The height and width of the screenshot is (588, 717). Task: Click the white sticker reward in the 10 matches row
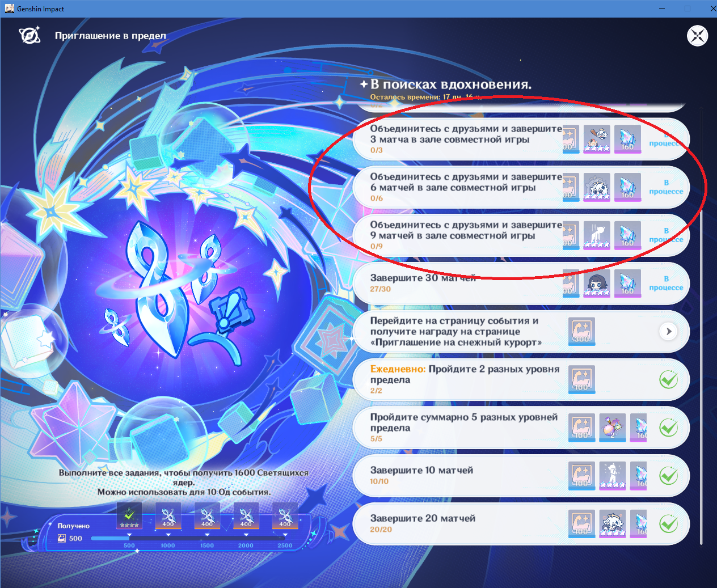point(613,476)
